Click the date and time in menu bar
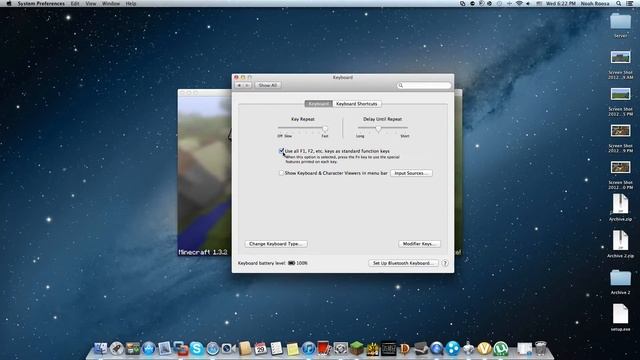640x360 pixels. pyautogui.click(x=560, y=3)
